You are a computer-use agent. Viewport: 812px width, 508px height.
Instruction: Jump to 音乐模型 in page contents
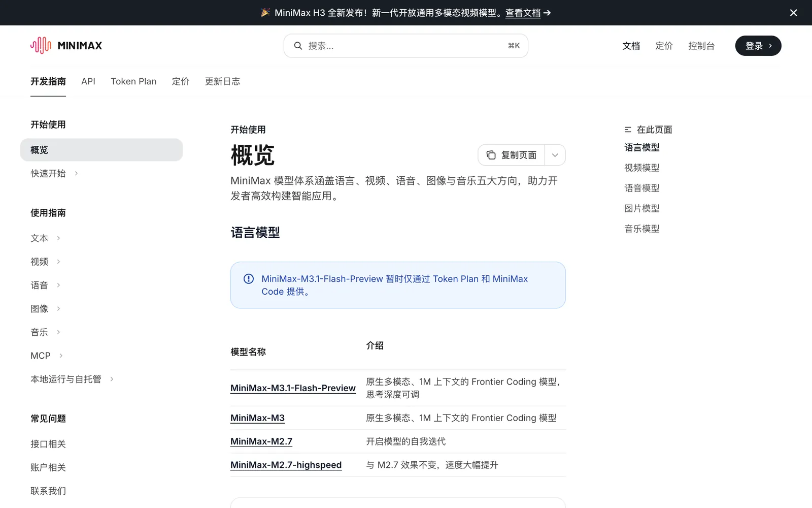click(642, 229)
